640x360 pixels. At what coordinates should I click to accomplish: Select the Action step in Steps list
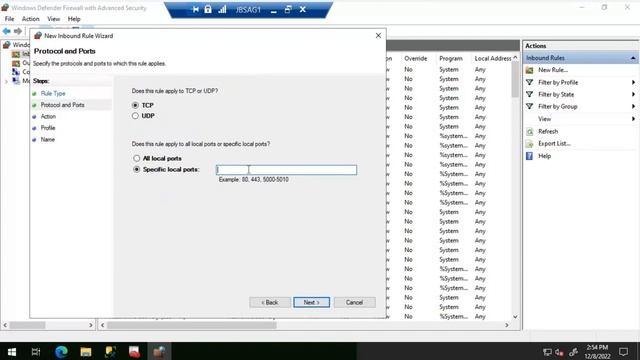tap(48, 116)
